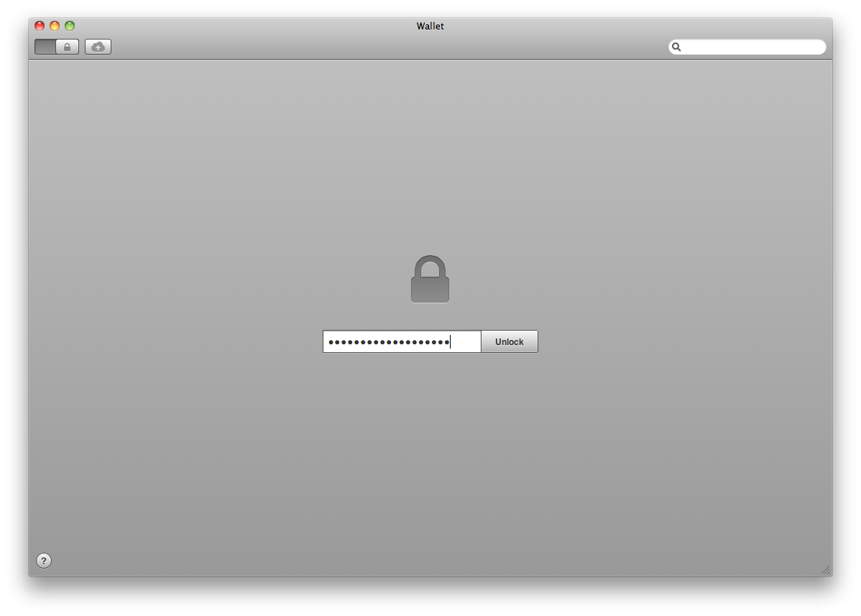Viewport: 861px width, 616px height.
Task: Click the Wallet window title text
Action: click(430, 26)
